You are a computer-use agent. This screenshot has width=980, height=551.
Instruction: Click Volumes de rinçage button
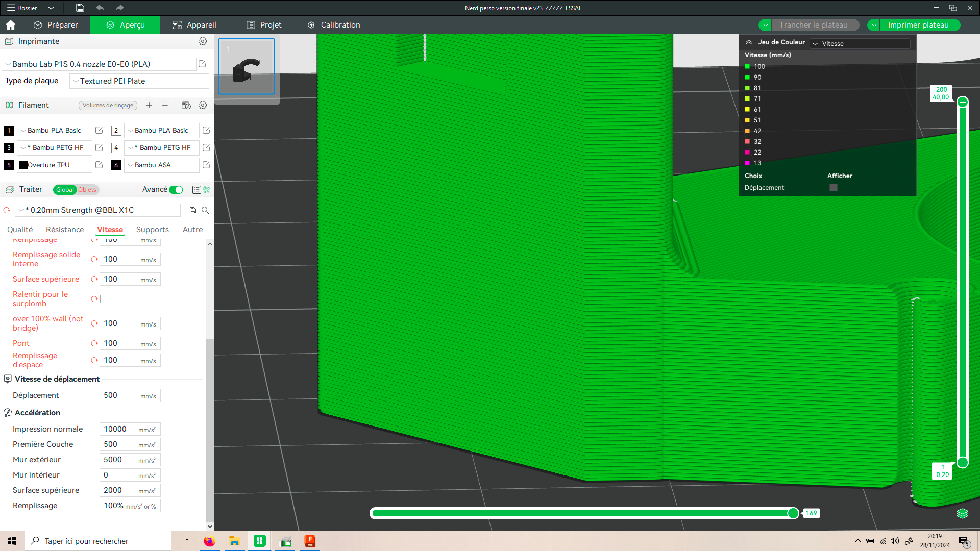coord(108,105)
